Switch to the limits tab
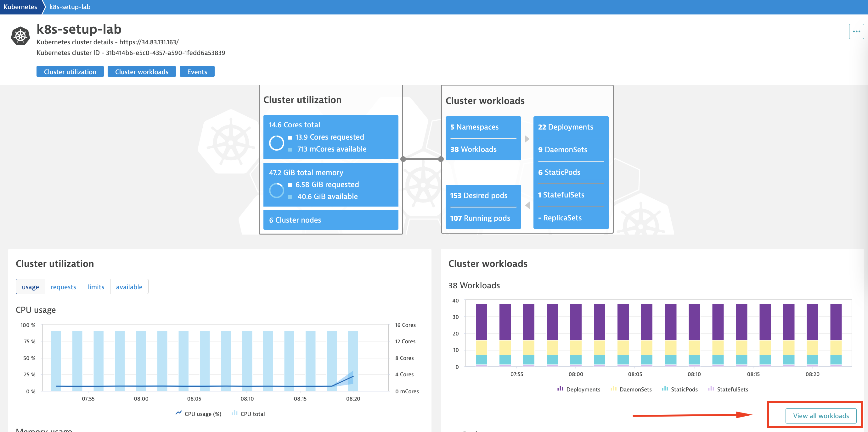Image resolution: width=868 pixels, height=432 pixels. click(x=96, y=287)
